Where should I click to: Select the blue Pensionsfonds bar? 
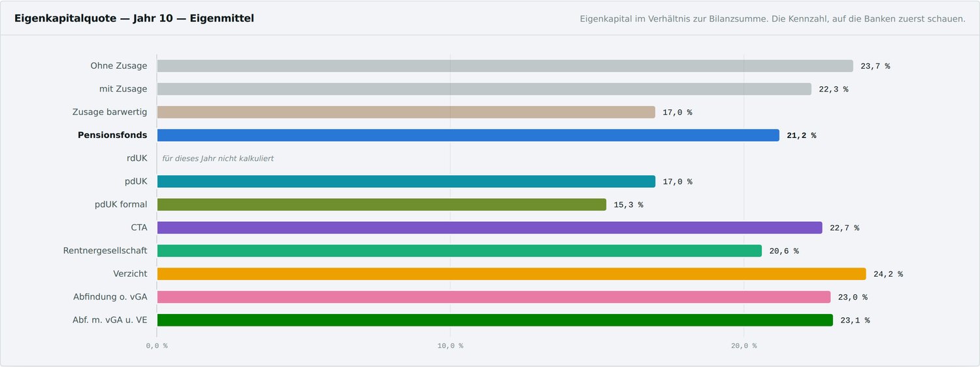coord(468,135)
